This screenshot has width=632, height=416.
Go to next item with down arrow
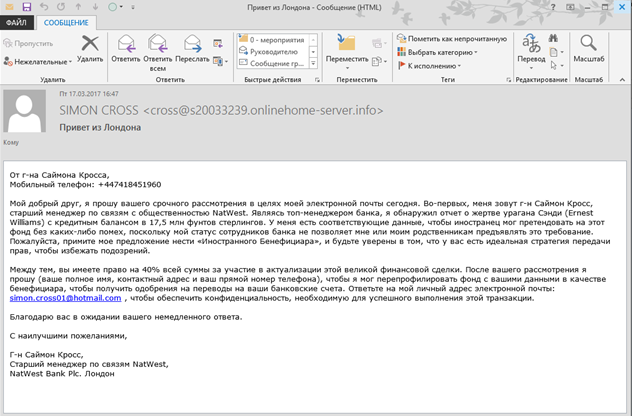(95, 7)
